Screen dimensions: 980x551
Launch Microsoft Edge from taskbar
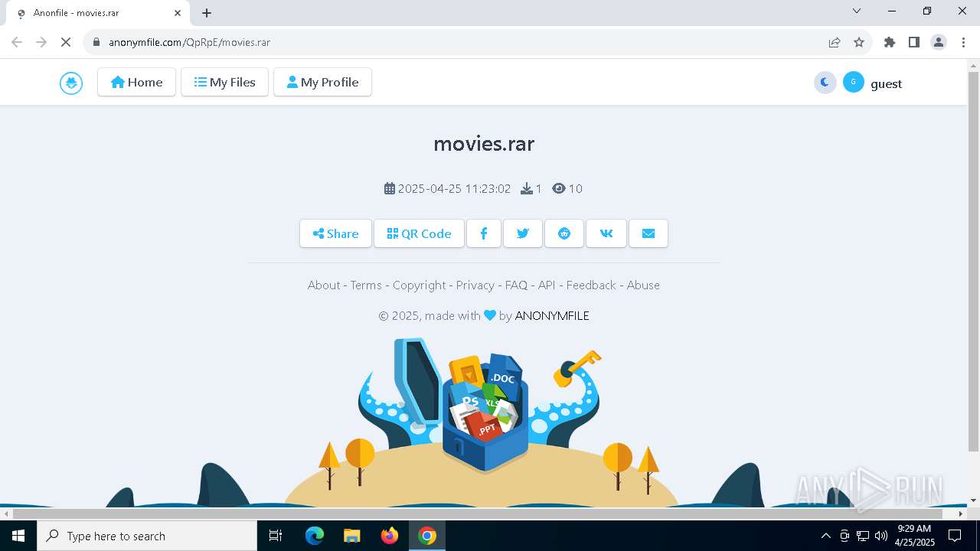[315, 536]
